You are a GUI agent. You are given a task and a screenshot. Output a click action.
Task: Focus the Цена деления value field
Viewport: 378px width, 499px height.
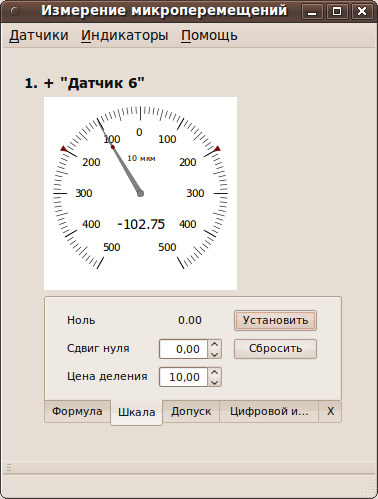(x=184, y=377)
